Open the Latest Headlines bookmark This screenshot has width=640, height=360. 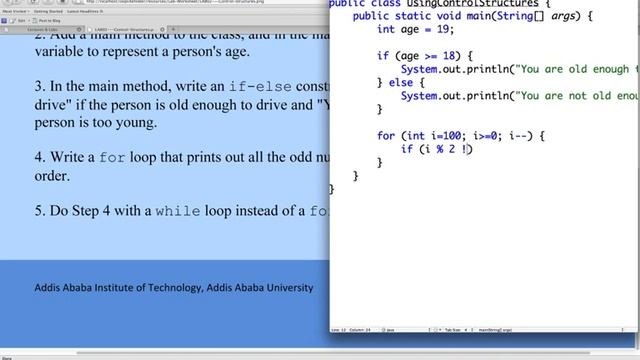click(85, 11)
